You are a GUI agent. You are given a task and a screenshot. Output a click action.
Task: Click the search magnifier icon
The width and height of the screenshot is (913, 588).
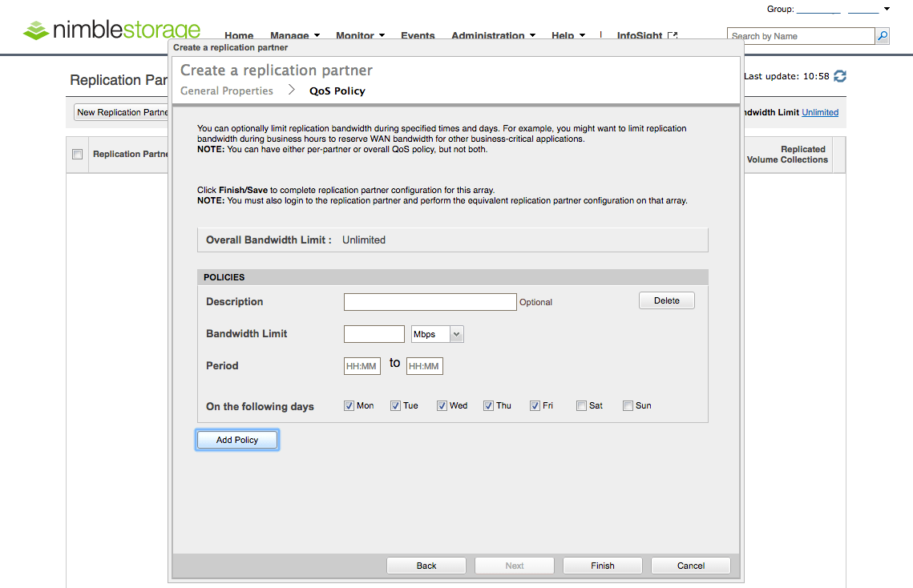[882, 36]
